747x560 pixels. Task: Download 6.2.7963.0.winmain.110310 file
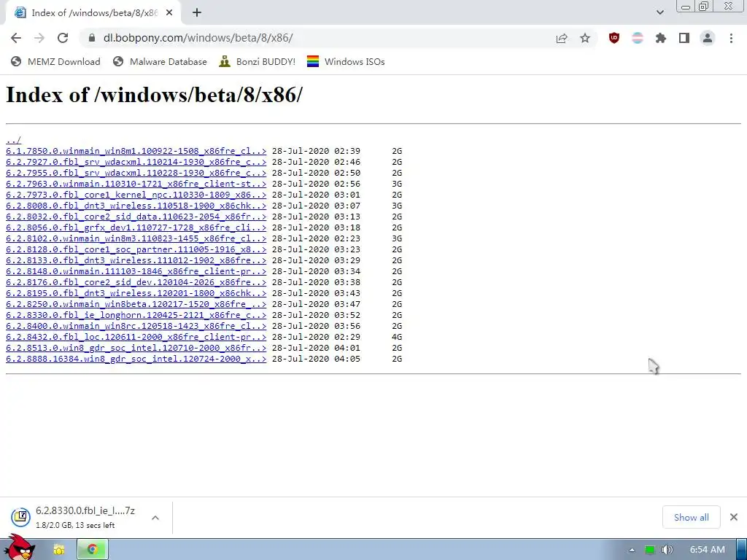[x=136, y=184]
